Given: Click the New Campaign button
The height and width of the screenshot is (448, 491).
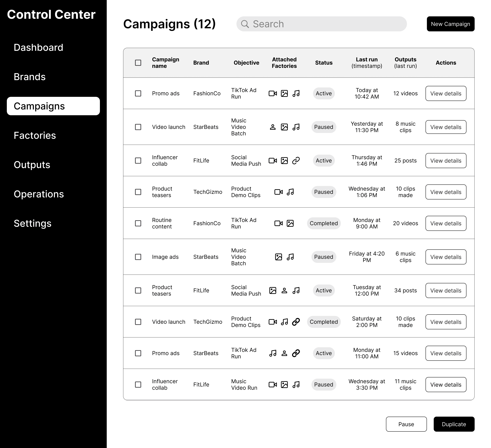Looking at the screenshot, I should tap(450, 24).
